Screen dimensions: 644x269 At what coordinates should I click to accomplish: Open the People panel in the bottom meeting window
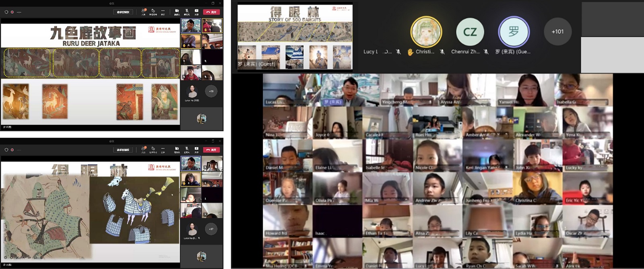tap(143, 150)
